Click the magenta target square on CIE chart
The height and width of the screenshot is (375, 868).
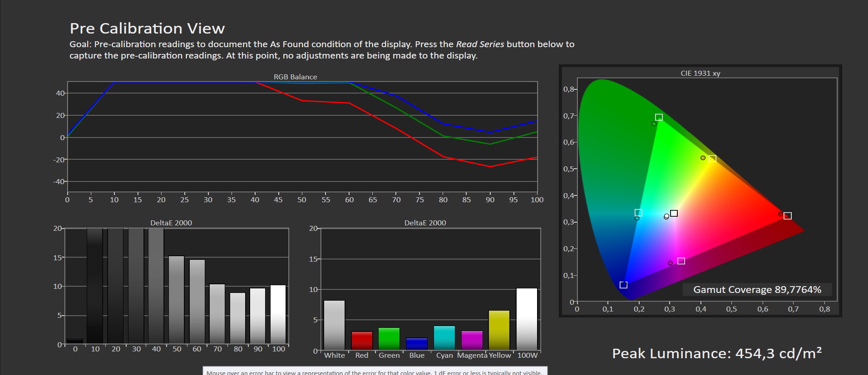point(681,261)
